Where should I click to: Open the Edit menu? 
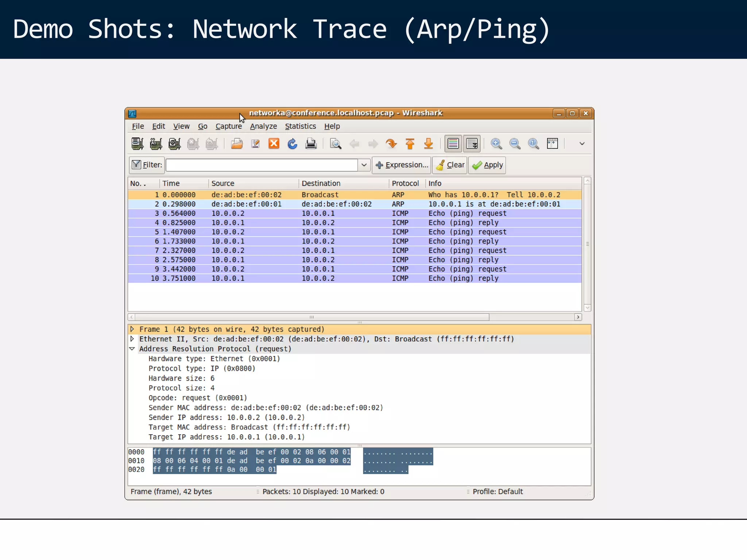(x=158, y=126)
